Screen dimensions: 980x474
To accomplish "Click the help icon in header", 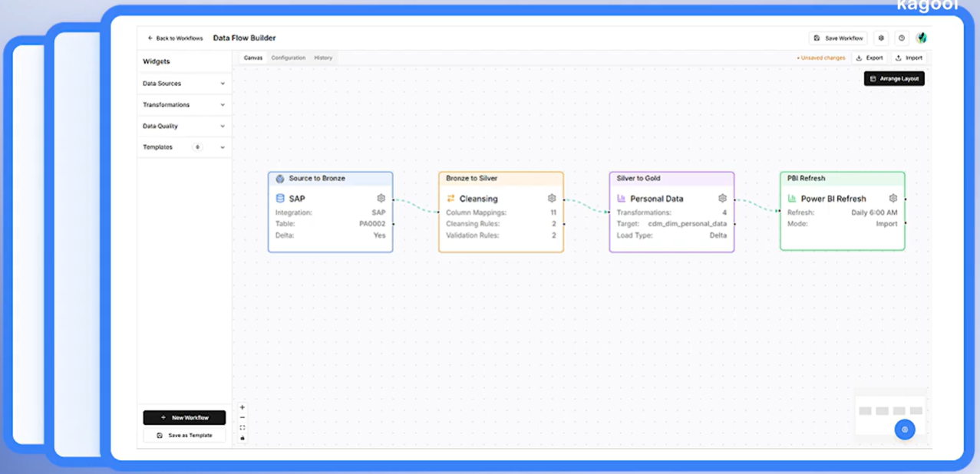I will point(902,38).
